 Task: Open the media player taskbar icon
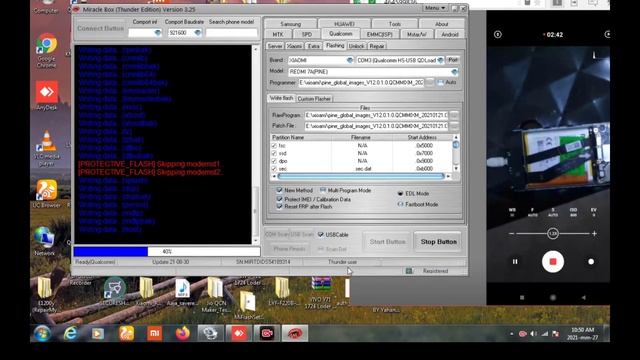(98, 333)
